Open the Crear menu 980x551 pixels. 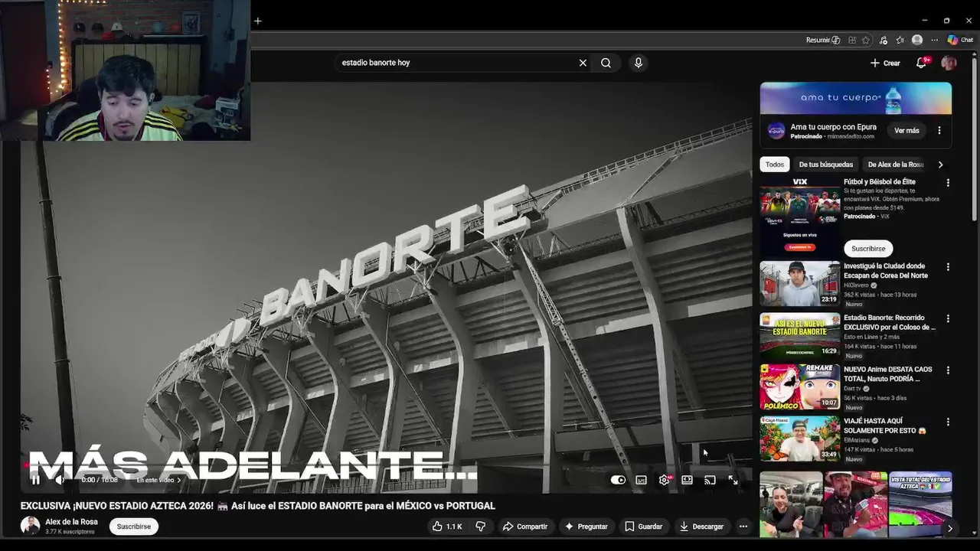click(x=885, y=63)
